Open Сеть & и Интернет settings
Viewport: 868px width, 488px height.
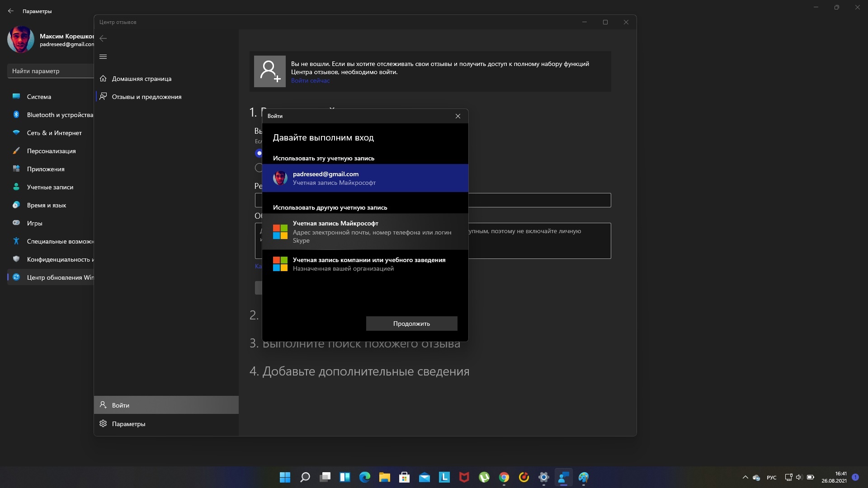coord(51,133)
